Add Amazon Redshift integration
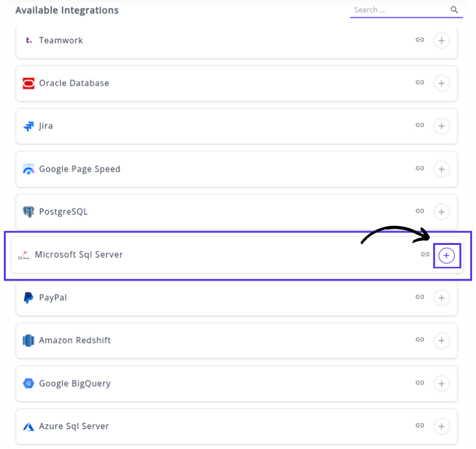 [x=442, y=340]
